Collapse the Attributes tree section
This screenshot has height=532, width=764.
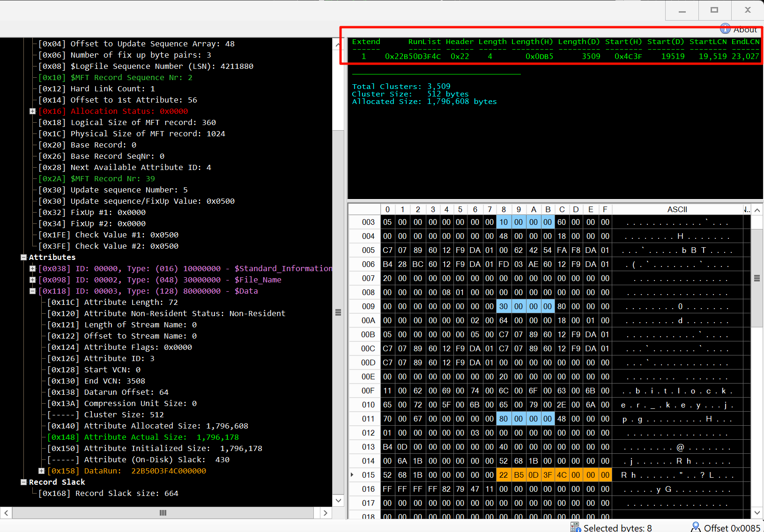(24, 258)
